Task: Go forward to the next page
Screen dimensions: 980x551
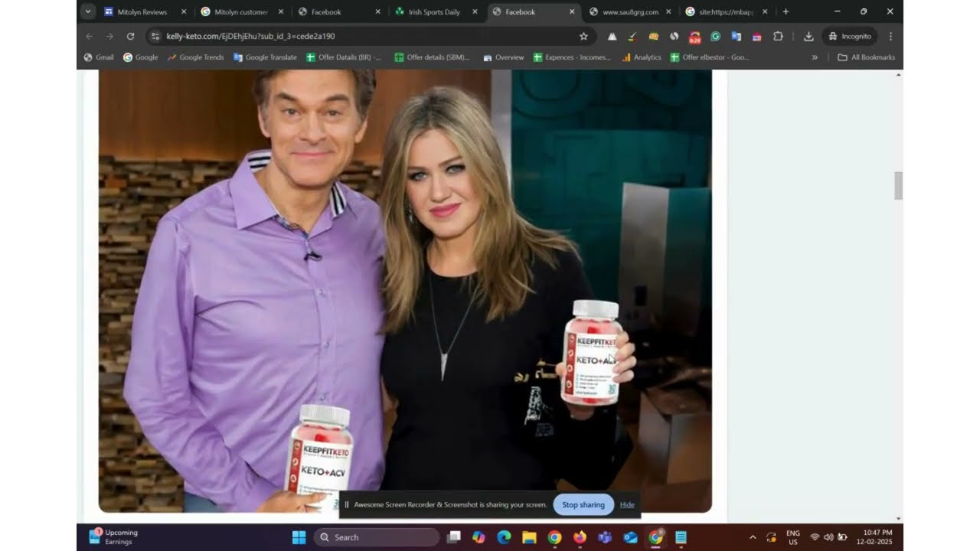Action: pos(109,36)
